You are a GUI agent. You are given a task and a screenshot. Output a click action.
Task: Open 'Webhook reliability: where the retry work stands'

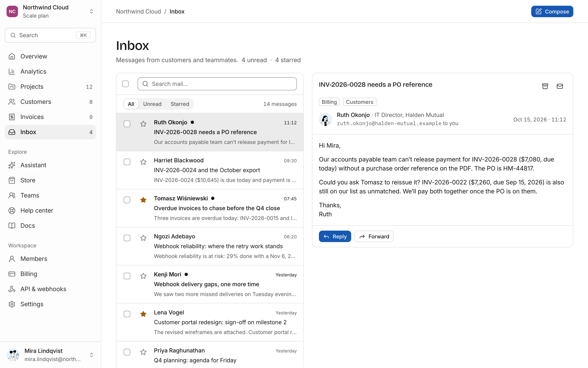pyautogui.click(x=210, y=246)
